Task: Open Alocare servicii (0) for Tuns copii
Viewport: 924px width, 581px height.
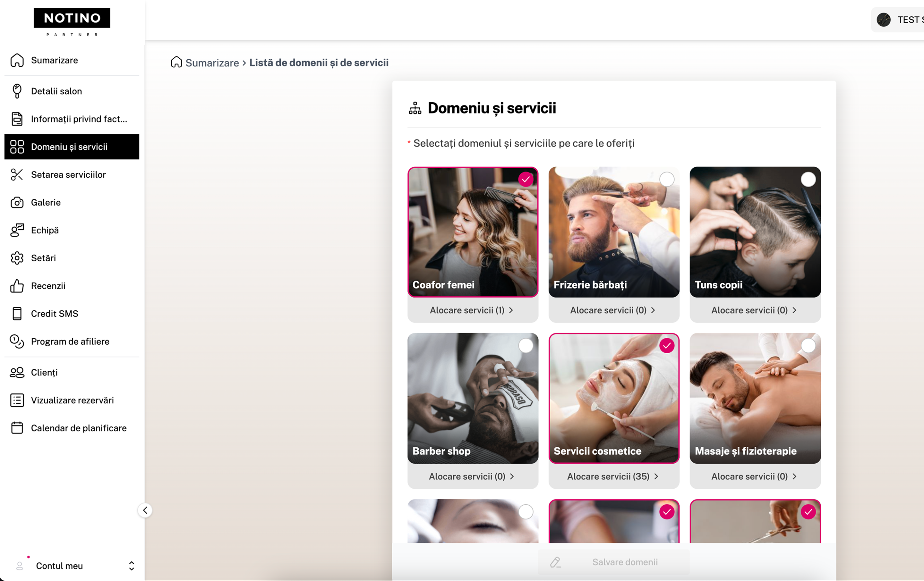Action: (755, 310)
